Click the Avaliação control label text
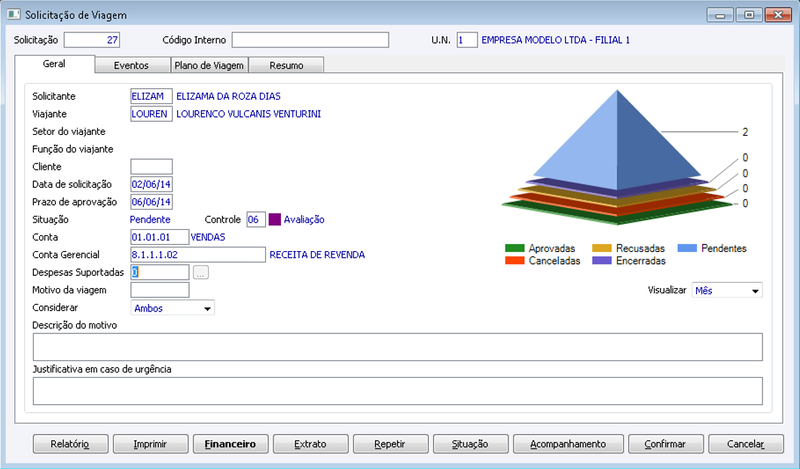The image size is (800, 469). click(304, 220)
